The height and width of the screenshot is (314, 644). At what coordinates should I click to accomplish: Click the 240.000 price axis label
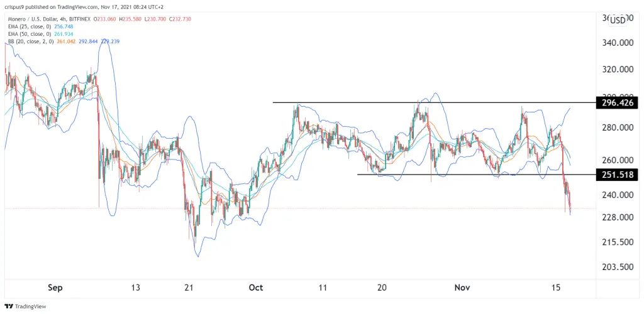tap(618, 195)
